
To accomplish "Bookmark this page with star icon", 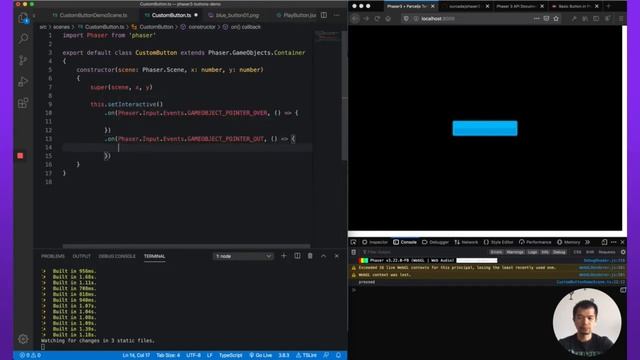I will (556, 19).
